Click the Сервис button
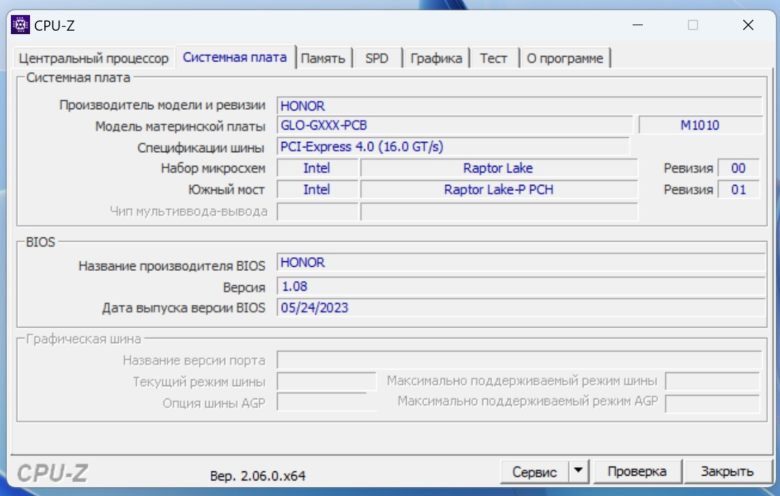780x496 pixels. 534,472
